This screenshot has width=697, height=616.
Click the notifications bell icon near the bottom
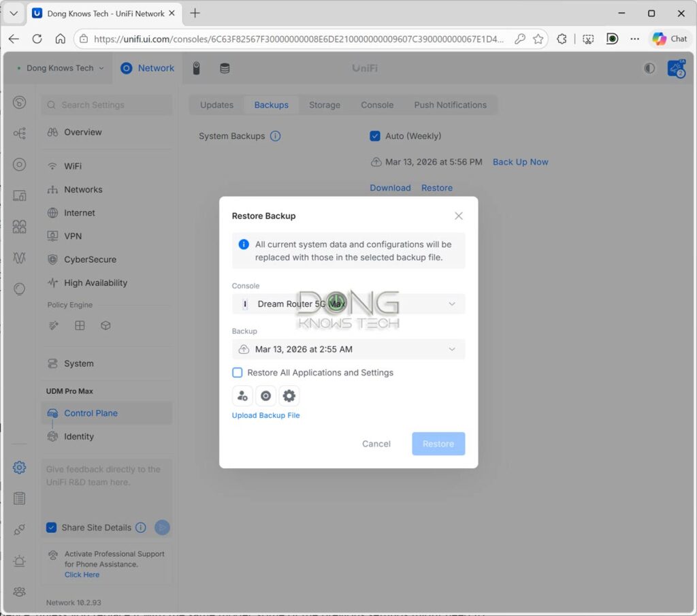click(x=18, y=561)
